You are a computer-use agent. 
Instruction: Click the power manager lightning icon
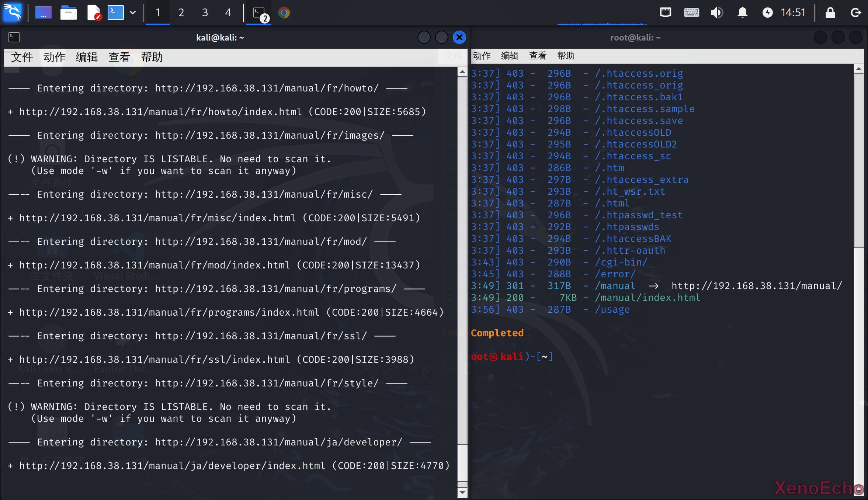coord(767,13)
